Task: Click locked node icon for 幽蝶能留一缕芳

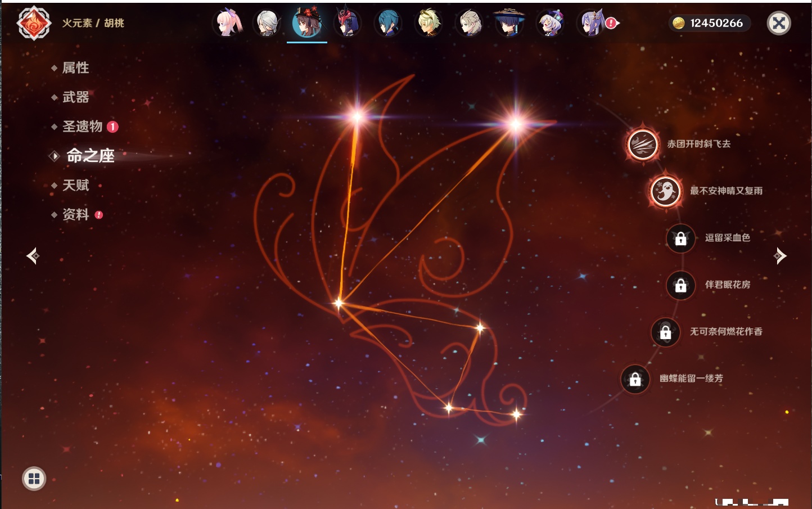Action: click(x=635, y=379)
